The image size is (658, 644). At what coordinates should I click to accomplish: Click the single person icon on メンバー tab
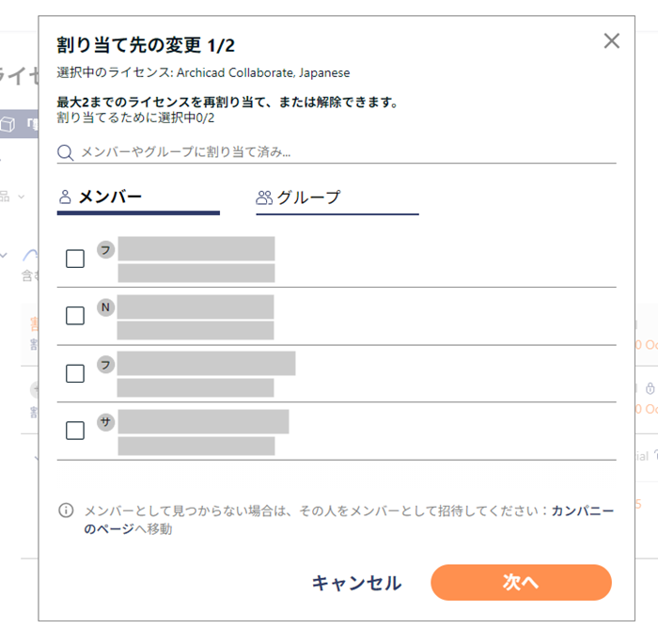point(65,196)
